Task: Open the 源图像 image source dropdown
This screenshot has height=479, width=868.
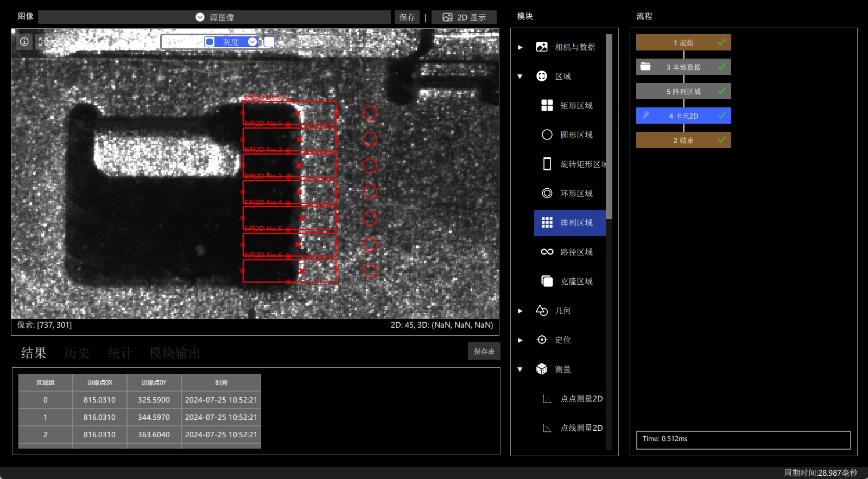Action: click(x=214, y=17)
